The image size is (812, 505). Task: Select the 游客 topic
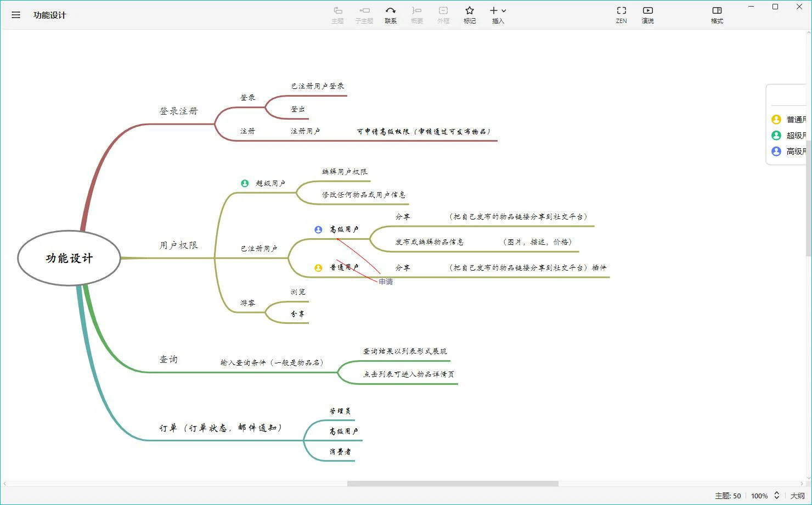point(247,303)
